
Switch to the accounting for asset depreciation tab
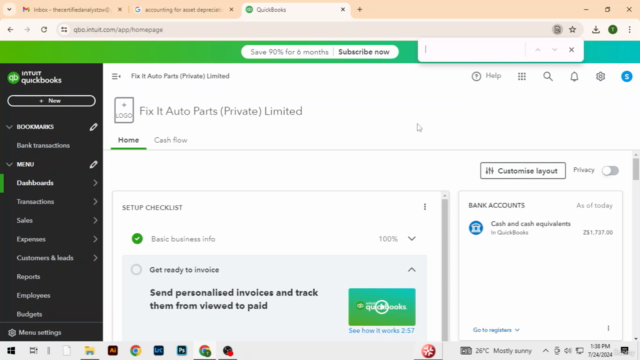183,9
